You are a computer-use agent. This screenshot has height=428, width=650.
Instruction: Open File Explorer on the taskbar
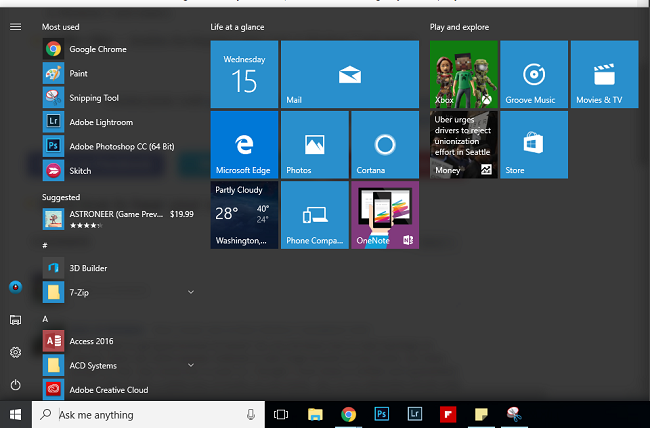(x=315, y=414)
